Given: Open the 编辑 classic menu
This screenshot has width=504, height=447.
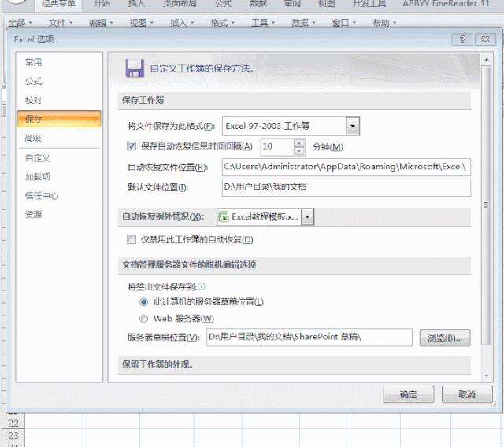Looking at the screenshot, I should 101,23.
